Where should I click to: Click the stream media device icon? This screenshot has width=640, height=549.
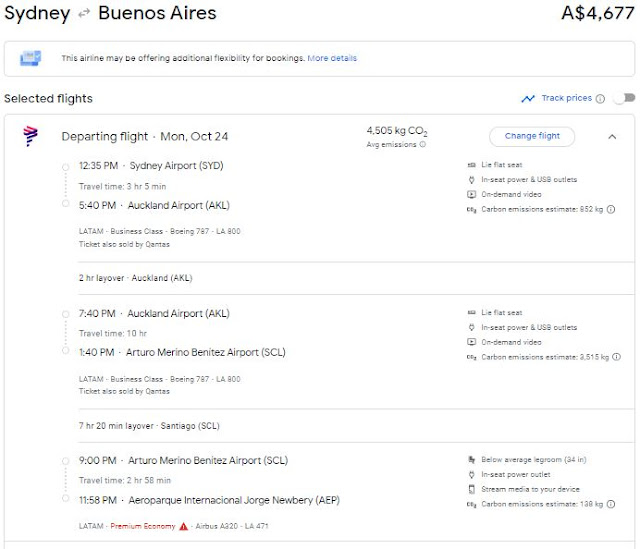point(471,489)
